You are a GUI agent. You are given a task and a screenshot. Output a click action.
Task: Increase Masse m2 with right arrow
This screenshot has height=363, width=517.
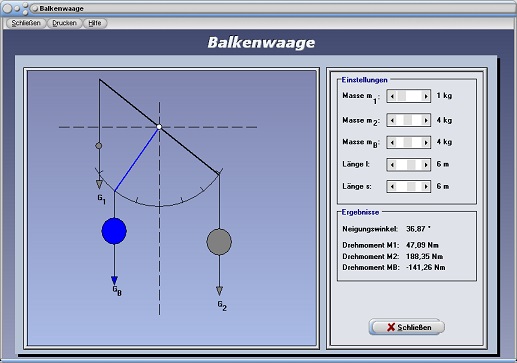coord(425,120)
